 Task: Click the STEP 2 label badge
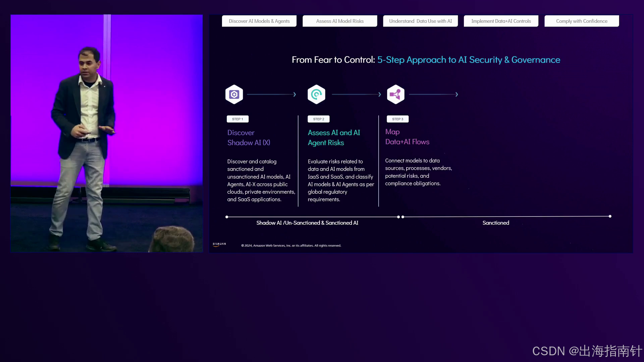[318, 119]
